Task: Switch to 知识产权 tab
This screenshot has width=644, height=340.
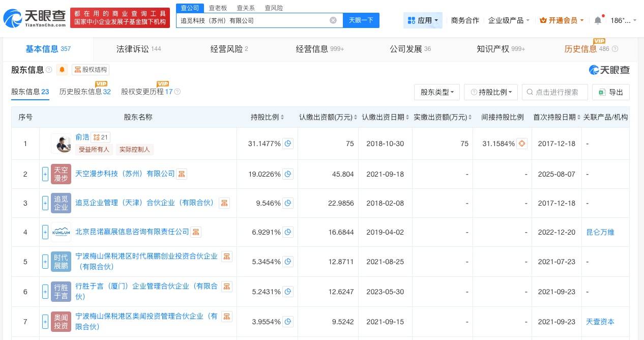Action: pos(501,49)
